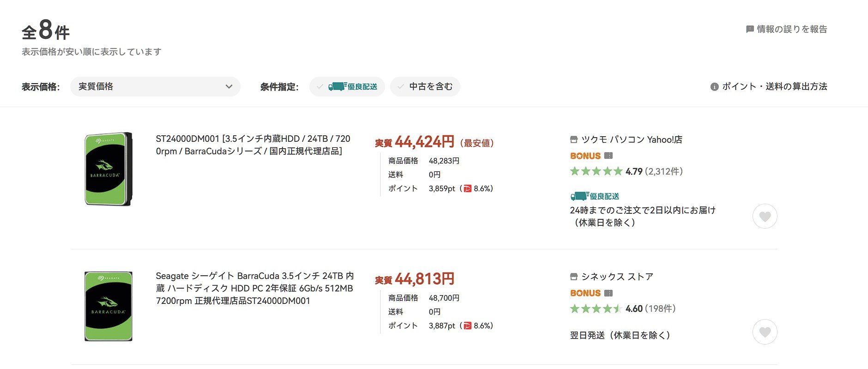The image size is (868, 369).
Task: Click the 実質 44,813円 price
Action: [415, 279]
